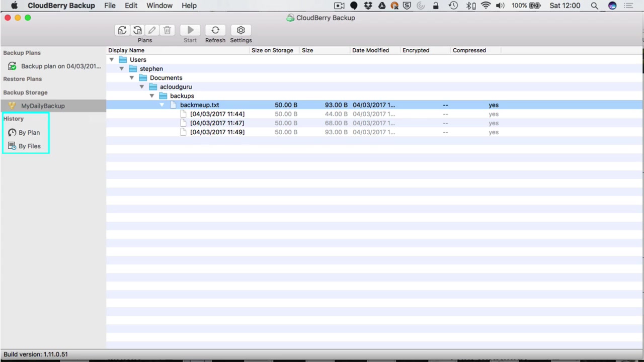
Task: Select the [04/03/2017 11:47] file version
Action: pos(217,123)
